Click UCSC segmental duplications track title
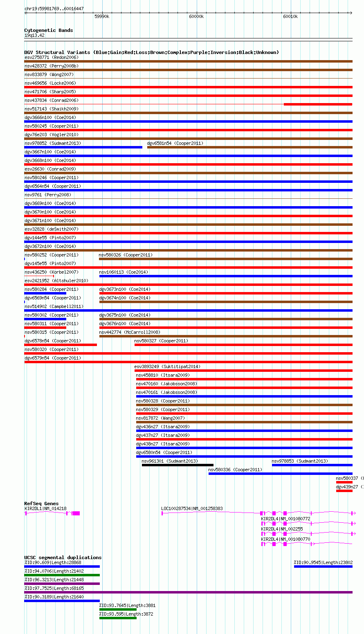This screenshot has height=634, width=364. (63, 558)
